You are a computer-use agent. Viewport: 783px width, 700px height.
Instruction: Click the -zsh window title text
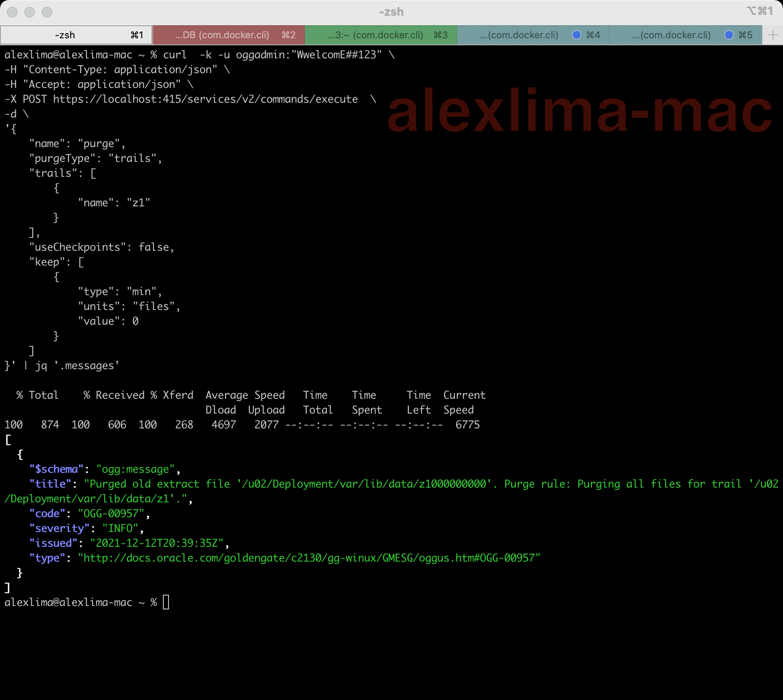coord(391,12)
